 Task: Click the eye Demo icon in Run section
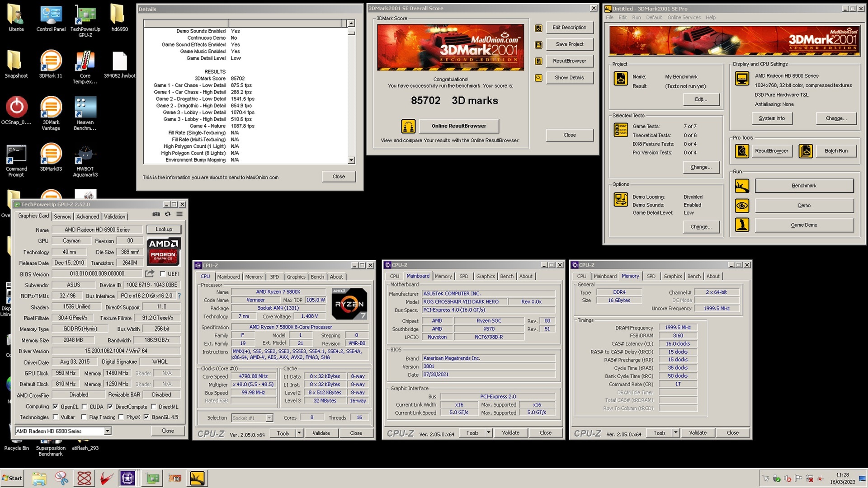pyautogui.click(x=742, y=206)
